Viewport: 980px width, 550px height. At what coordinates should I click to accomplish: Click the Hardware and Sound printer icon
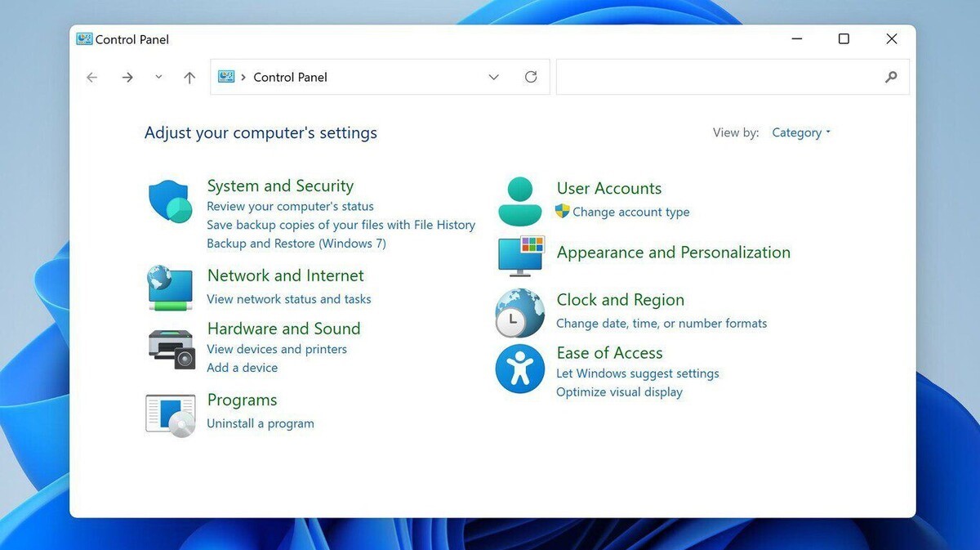[x=171, y=349]
